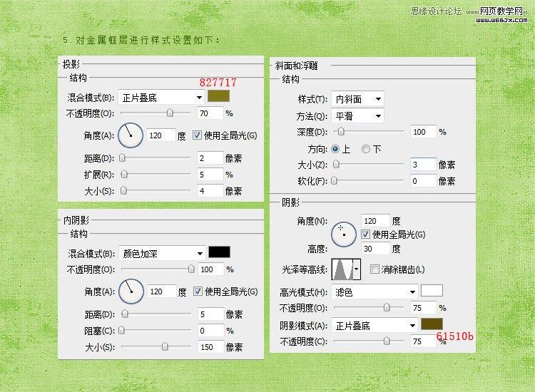Open Inner Shadow blend mode dropdown 颜色加深
The image size is (535, 392).
[x=162, y=254]
